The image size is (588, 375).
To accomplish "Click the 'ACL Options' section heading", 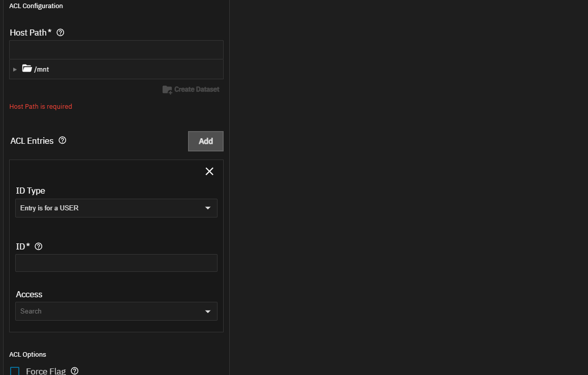I will click(28, 355).
